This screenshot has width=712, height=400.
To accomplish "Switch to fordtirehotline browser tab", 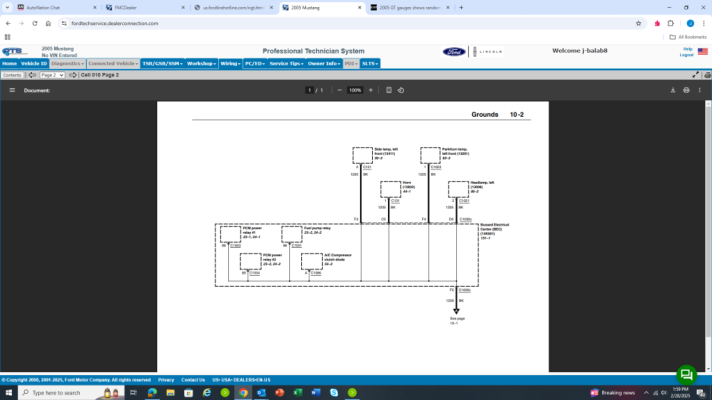I will tap(232, 8).
